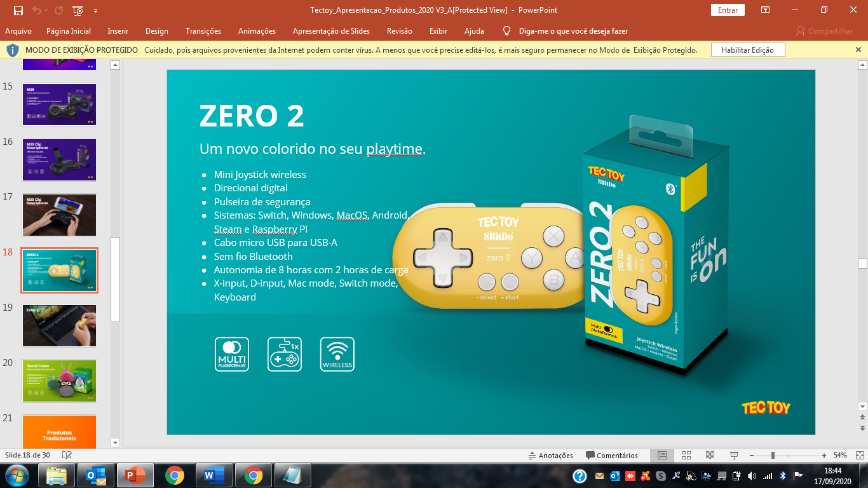The width and height of the screenshot is (868, 488).
Task: Switch to Apresentação de Slides tab
Action: click(331, 31)
